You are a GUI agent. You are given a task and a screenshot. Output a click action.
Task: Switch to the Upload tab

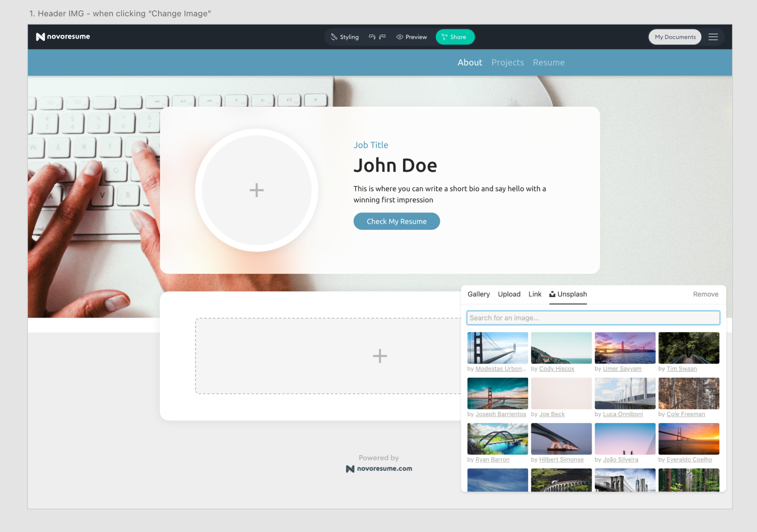[x=509, y=294]
